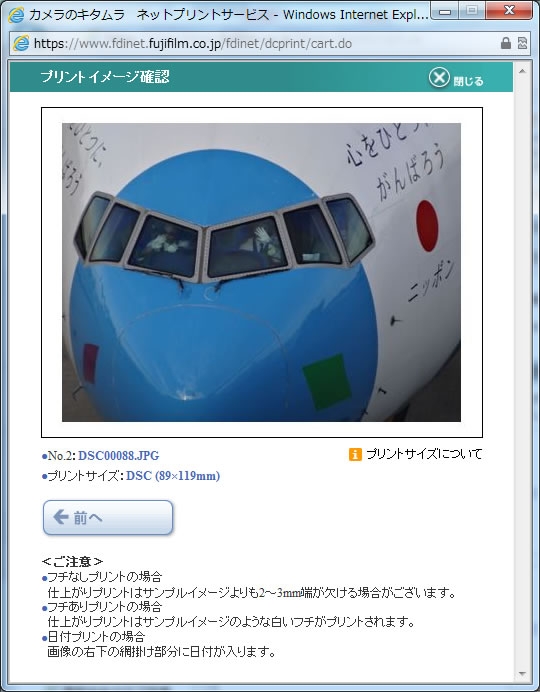
Task: Click the vertical scrollbar track
Action: [x=522, y=372]
